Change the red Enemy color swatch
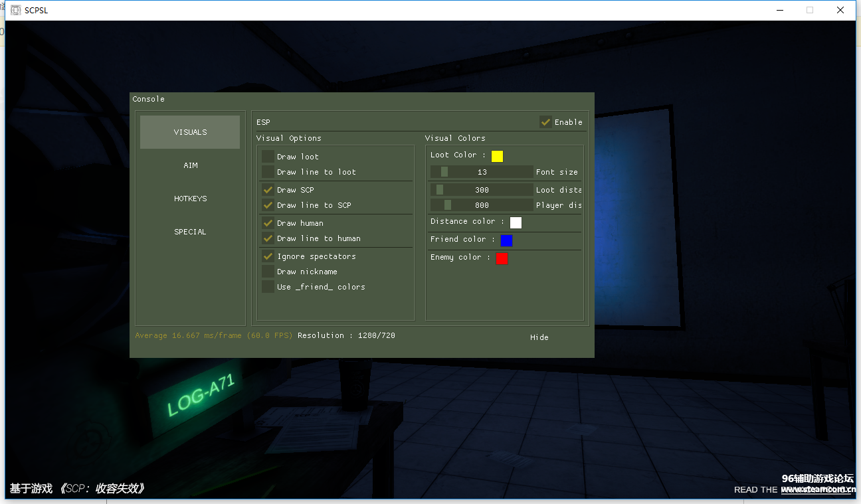The image size is (861, 504). [x=502, y=258]
